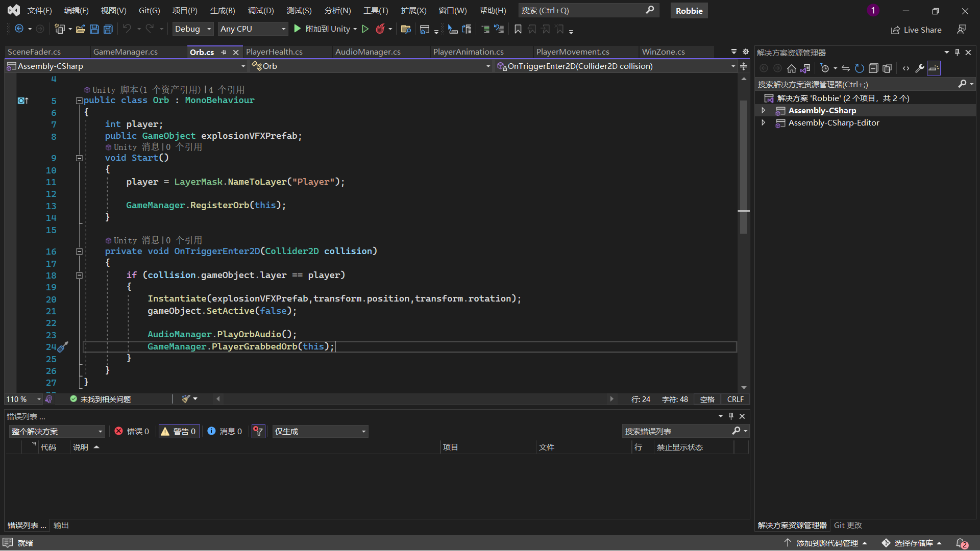Screen dimensions: 980x551
Task: Click the Hot Reload flame icon
Action: pos(380,29)
